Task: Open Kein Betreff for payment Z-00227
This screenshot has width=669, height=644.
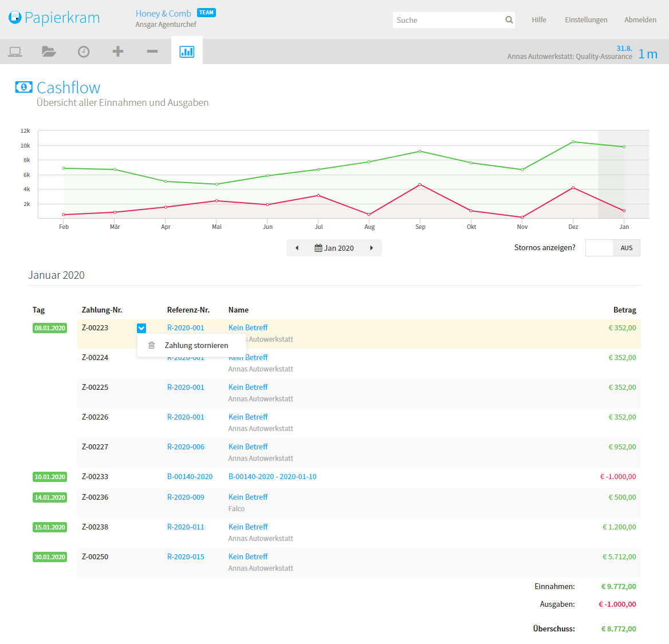Action: coord(248,447)
